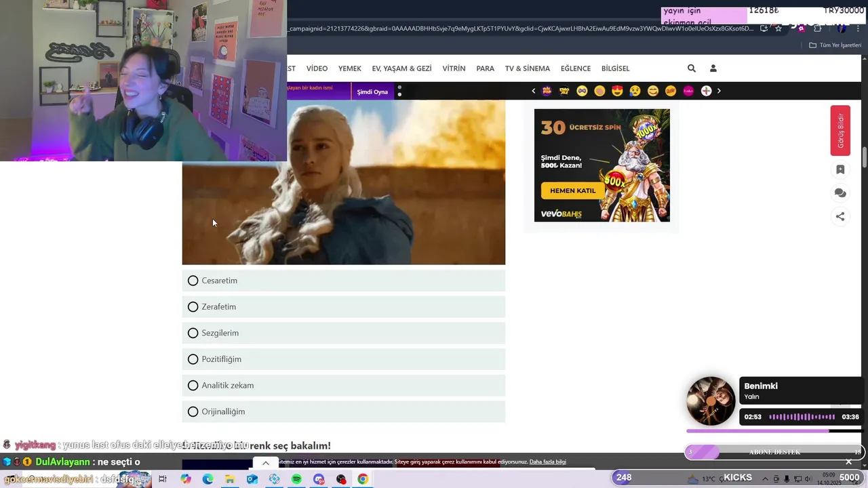The image size is (868, 488).
Task: Go to the YEMEK section
Action: point(350,68)
